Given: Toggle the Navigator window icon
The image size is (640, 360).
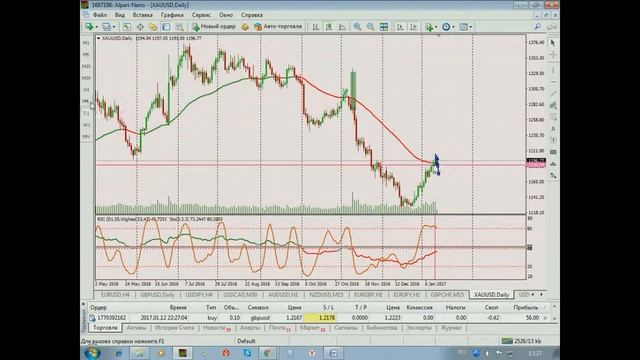Looking at the screenshot, I should pyautogui.click(x=153, y=27).
